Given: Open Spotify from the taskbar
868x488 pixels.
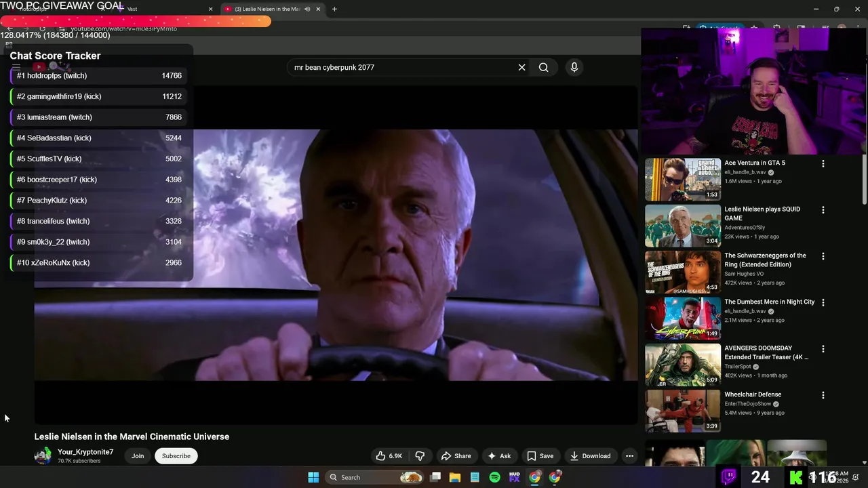Looking at the screenshot, I should click(x=494, y=477).
